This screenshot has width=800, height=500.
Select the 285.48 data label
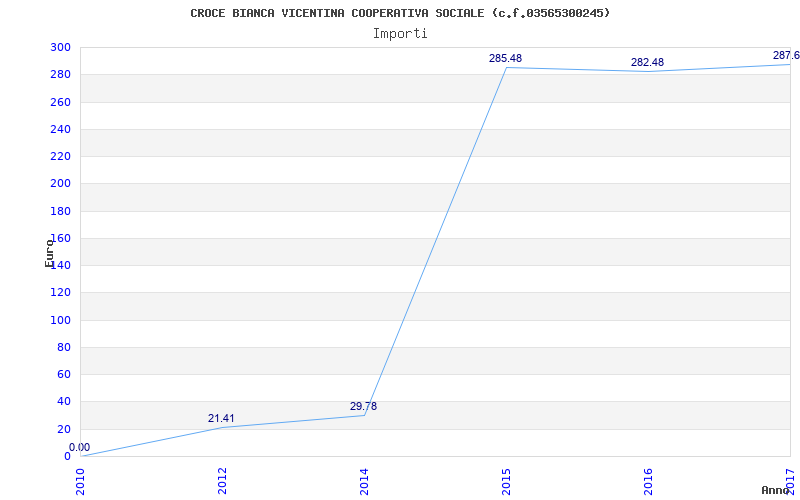(x=505, y=58)
